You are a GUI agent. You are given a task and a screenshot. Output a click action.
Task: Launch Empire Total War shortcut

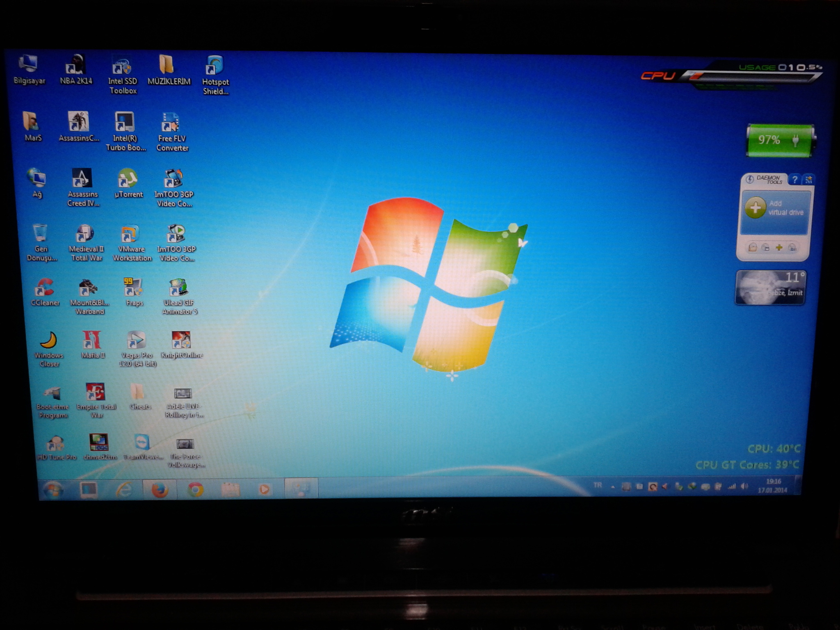coord(96,401)
